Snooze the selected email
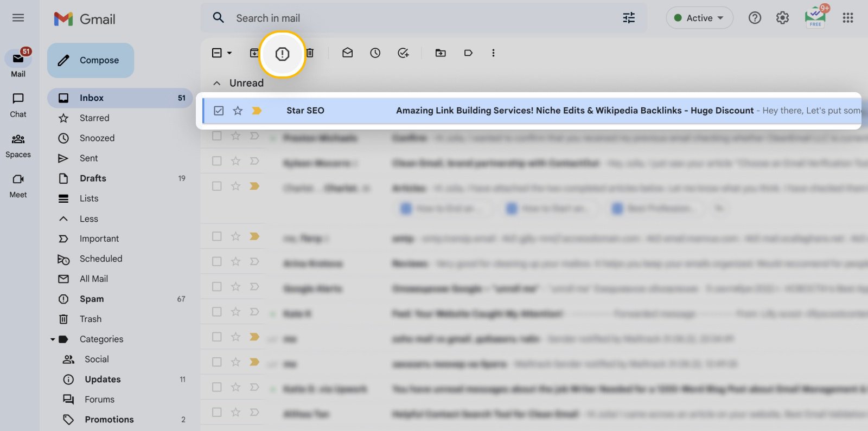 point(375,53)
